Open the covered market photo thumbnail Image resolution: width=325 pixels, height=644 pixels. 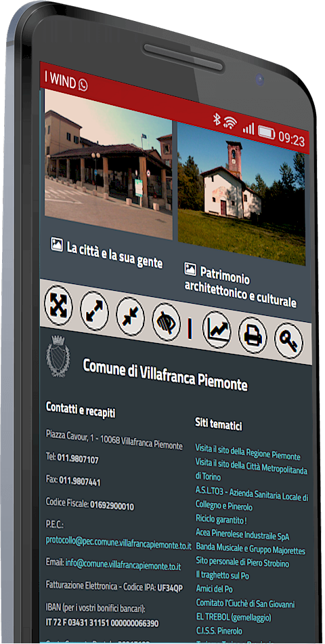tap(108, 164)
